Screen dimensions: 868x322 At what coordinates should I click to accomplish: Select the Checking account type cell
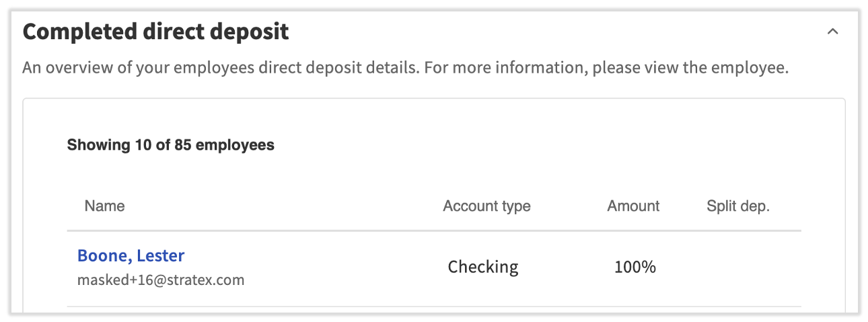tap(483, 267)
